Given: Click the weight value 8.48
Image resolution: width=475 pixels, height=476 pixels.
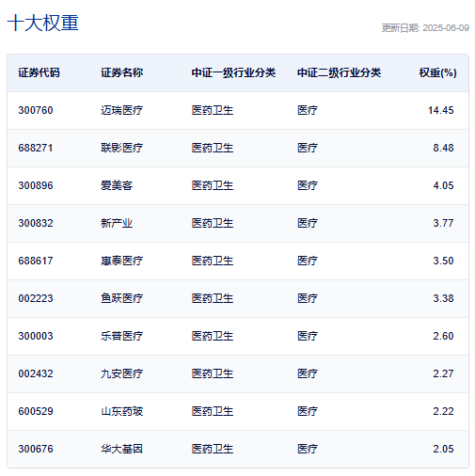Looking at the screenshot, I should pyautogui.click(x=443, y=148).
